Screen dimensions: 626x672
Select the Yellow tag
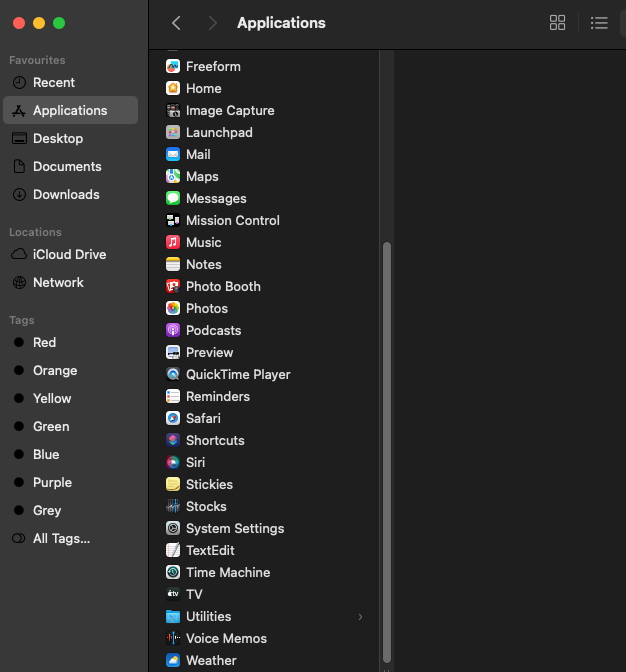(70, 399)
